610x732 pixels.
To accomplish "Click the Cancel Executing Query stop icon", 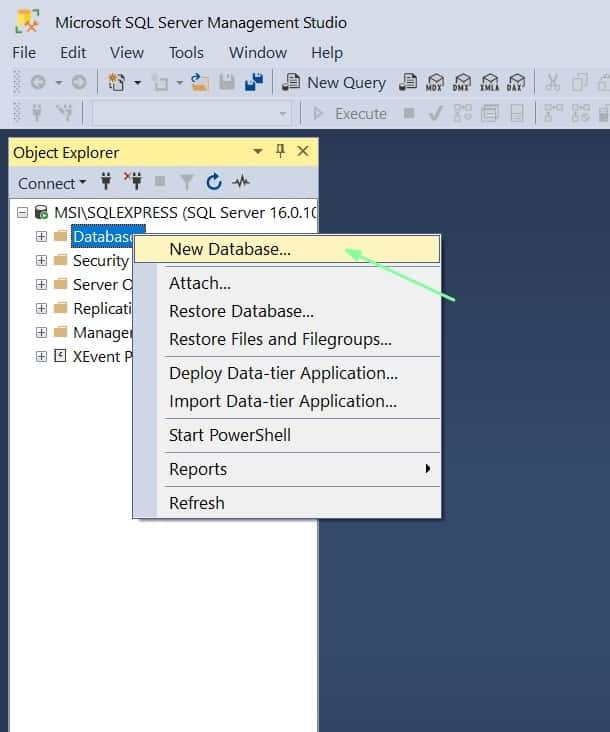I will pyautogui.click(x=409, y=113).
